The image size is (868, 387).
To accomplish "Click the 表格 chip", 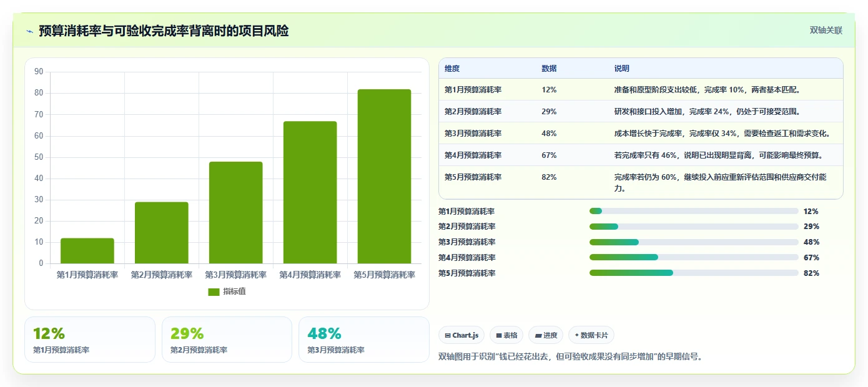I will 506,335.
